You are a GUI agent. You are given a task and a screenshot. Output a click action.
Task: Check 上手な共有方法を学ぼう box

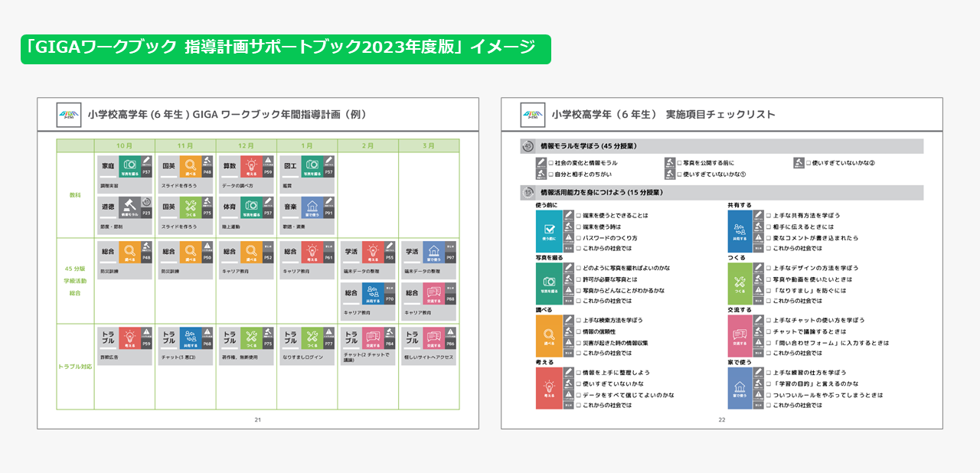769,216
